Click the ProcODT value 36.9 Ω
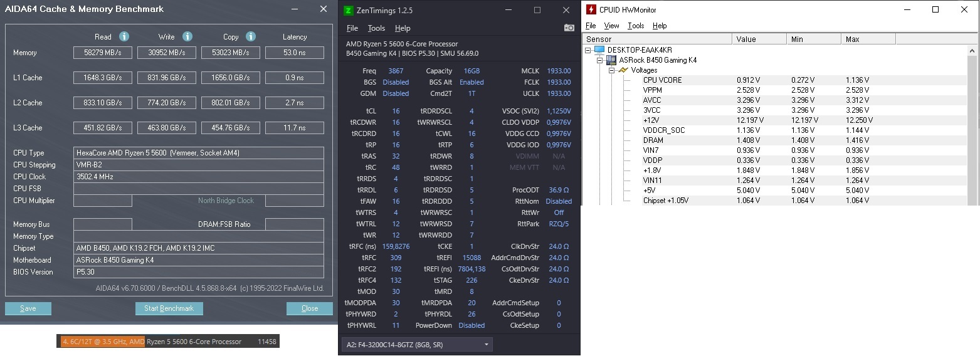The width and height of the screenshot is (980, 356). (x=559, y=190)
